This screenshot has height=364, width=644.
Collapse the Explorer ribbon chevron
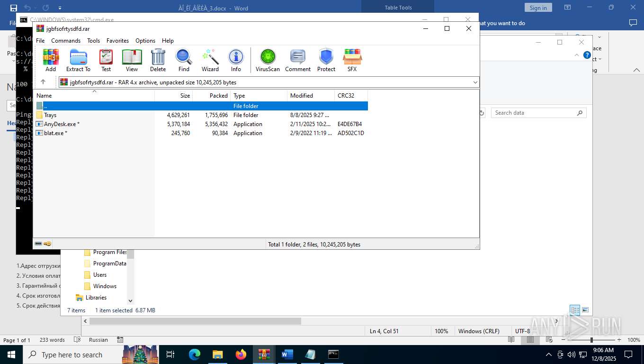[x=577, y=55]
